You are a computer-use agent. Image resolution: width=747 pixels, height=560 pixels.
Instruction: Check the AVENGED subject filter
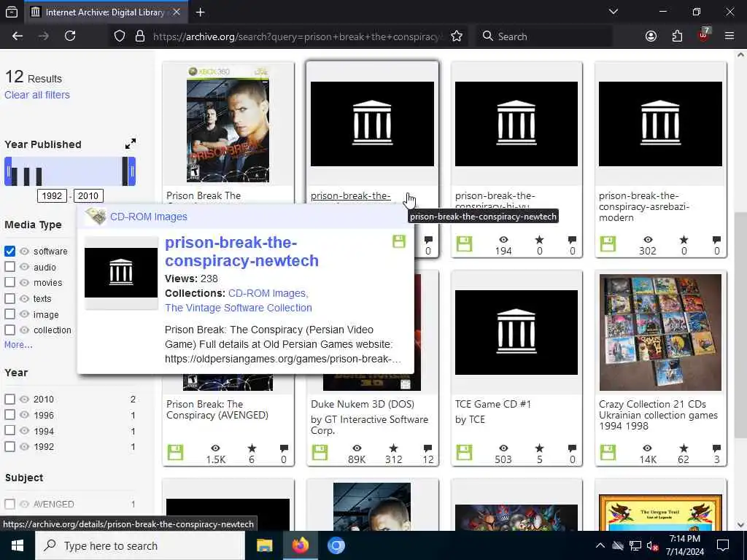[x=10, y=504]
